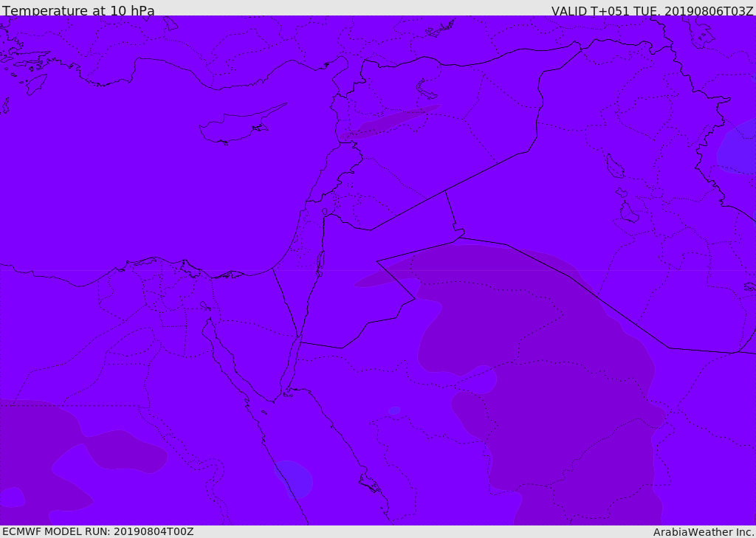This screenshot has width=756, height=538.
Task: Click the 'ArabiaWeather Inc.' credit text
Action: tap(704, 532)
